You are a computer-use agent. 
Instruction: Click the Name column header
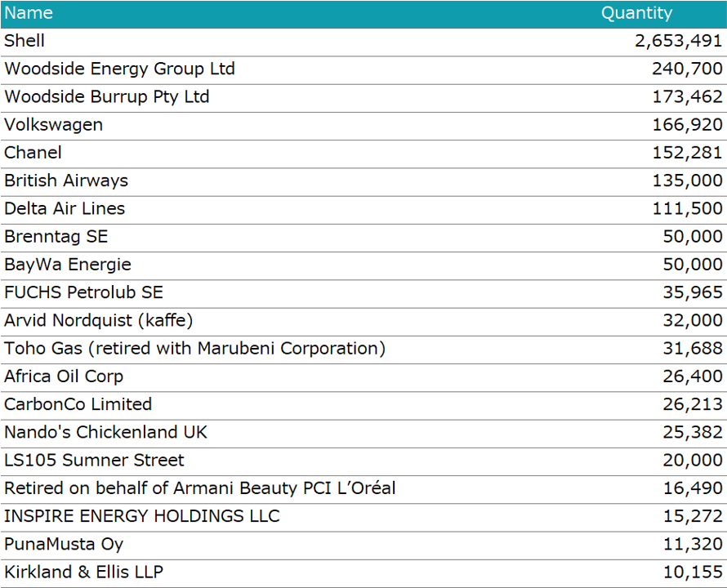(x=29, y=13)
